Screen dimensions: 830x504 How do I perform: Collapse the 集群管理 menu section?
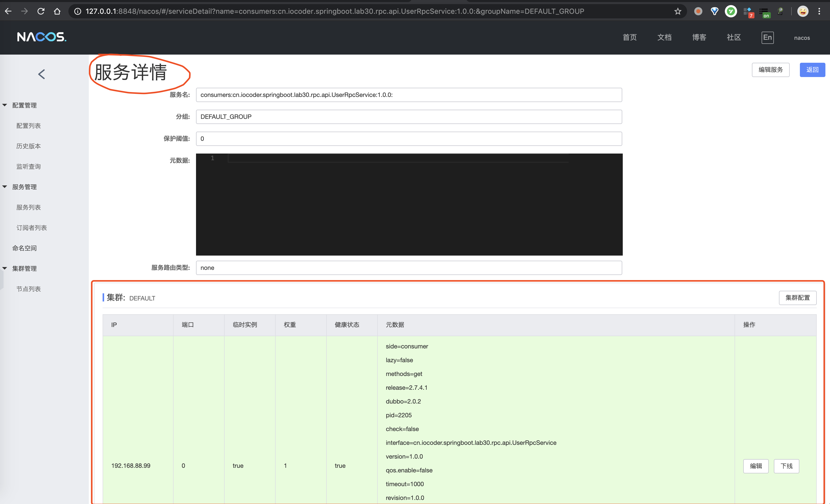point(5,268)
